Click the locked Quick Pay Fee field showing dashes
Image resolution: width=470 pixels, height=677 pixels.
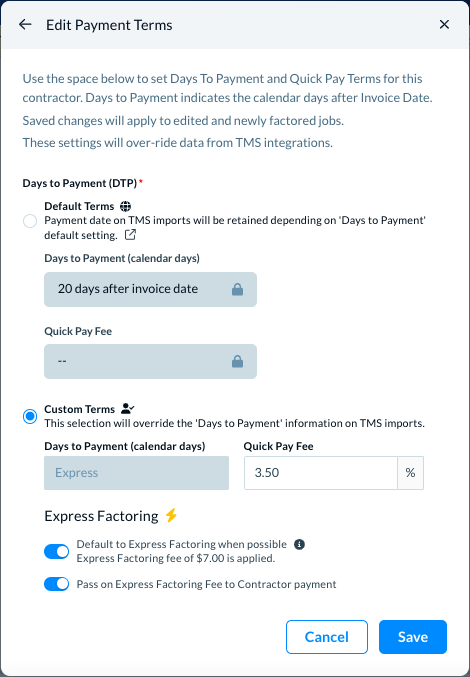point(150,361)
